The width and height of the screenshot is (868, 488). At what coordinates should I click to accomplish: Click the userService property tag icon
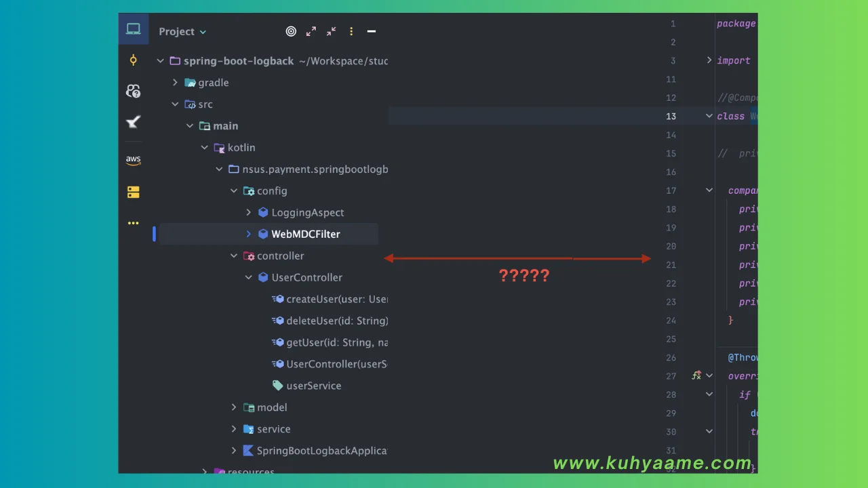277,386
